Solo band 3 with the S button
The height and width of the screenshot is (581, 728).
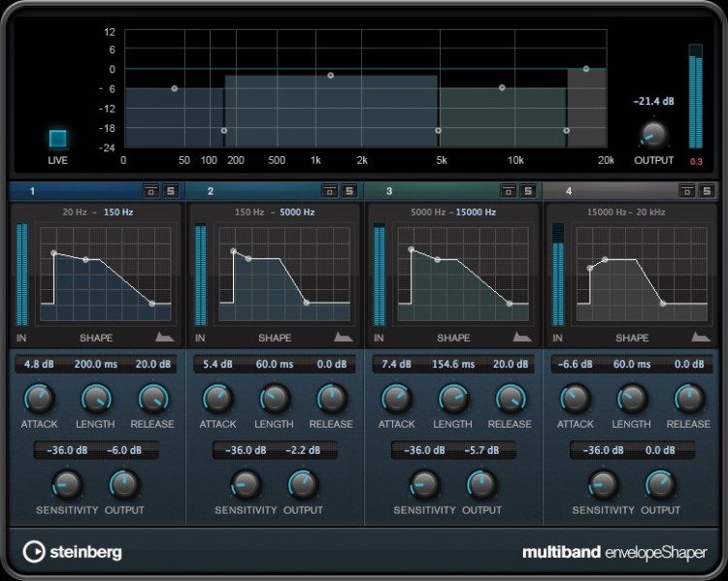point(528,191)
